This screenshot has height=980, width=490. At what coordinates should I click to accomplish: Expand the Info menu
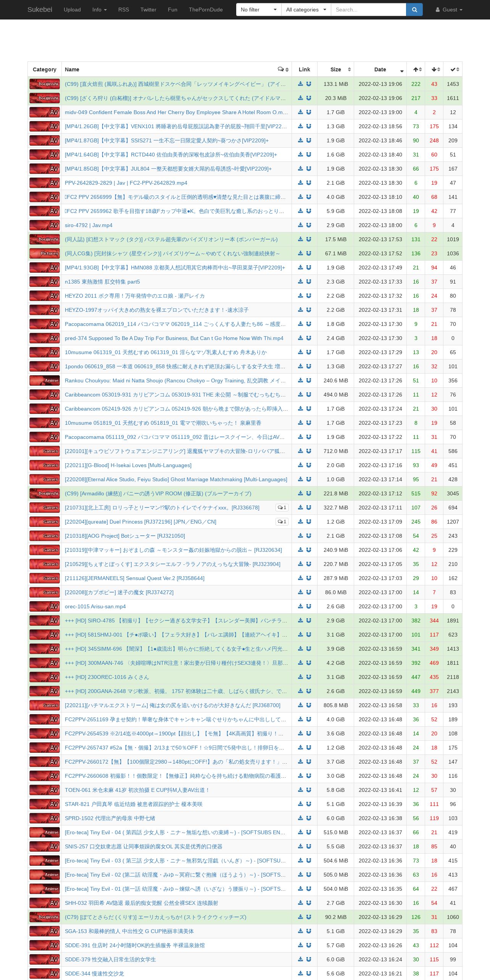(x=100, y=10)
